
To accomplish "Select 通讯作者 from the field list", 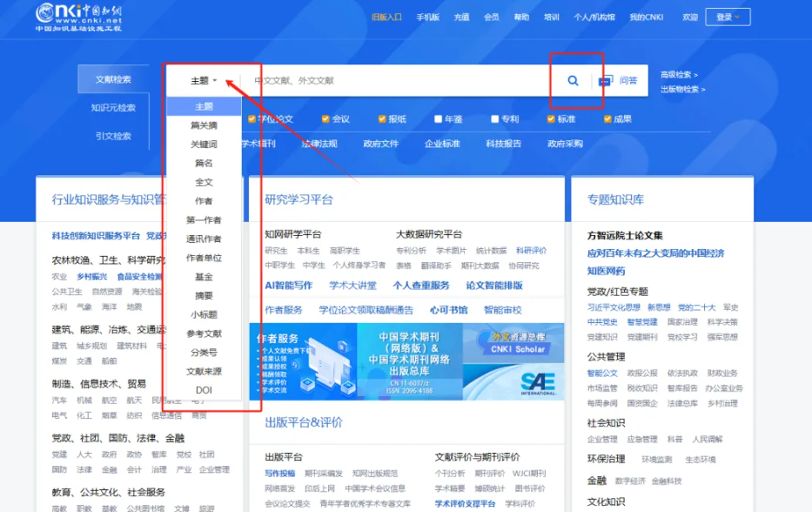I will click(x=204, y=239).
